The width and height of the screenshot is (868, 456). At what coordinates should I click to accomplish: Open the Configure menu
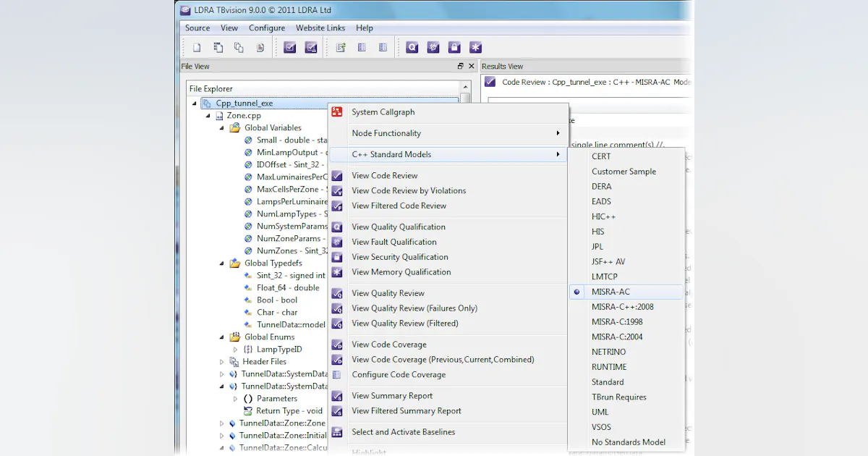click(x=267, y=28)
